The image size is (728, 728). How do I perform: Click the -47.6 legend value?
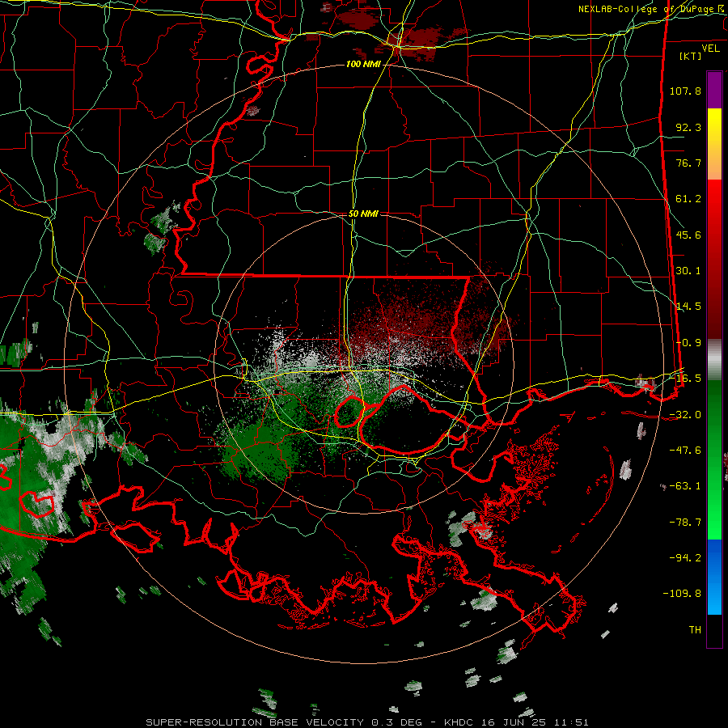coord(685,451)
